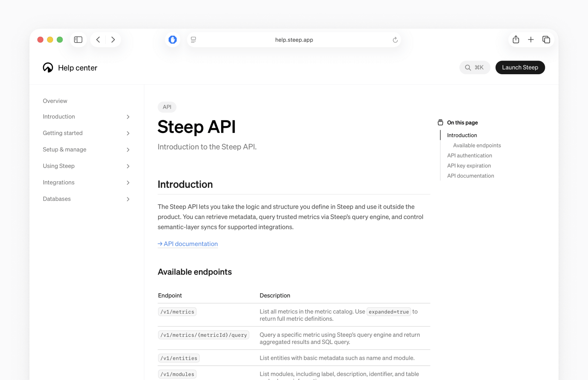The width and height of the screenshot is (588, 380).
Task: Toggle the browser sidebar icon
Action: click(78, 39)
